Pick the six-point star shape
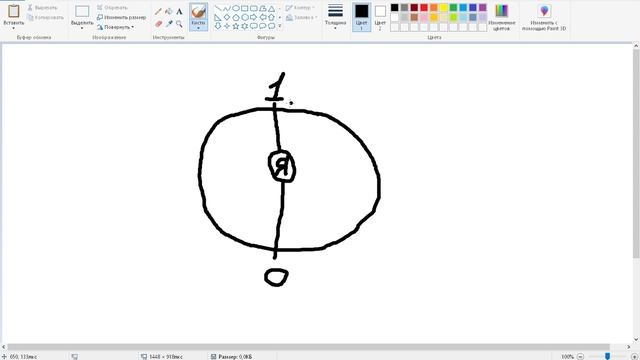The width and height of the screenshot is (640, 360). tap(244, 26)
